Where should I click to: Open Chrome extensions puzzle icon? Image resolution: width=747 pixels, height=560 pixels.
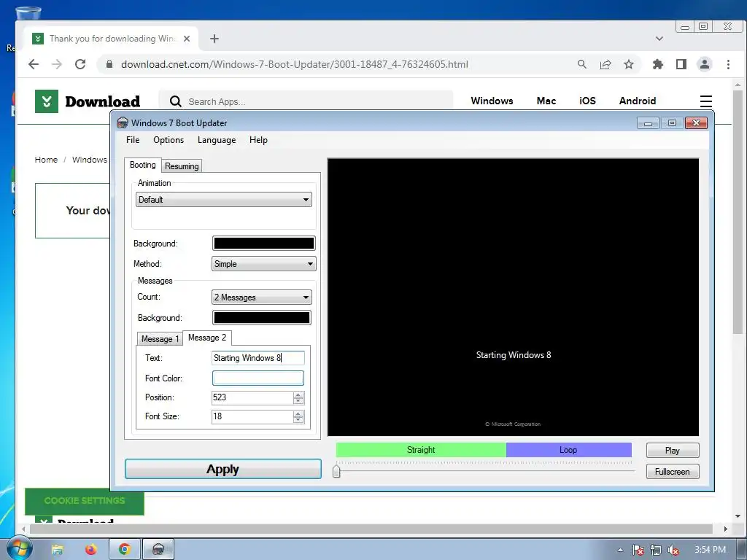point(658,64)
